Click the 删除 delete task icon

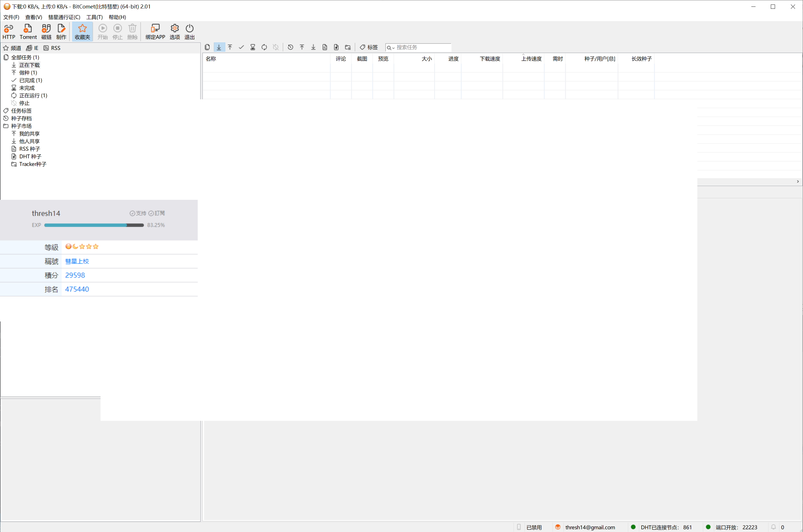(132, 32)
